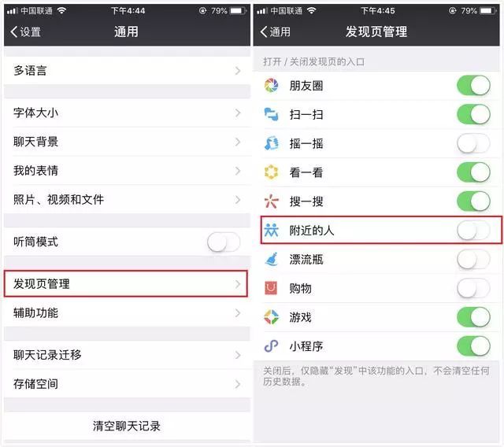504x447 pixels.
Task: Tap the 摇一摇 shake icon
Action: [x=271, y=143]
